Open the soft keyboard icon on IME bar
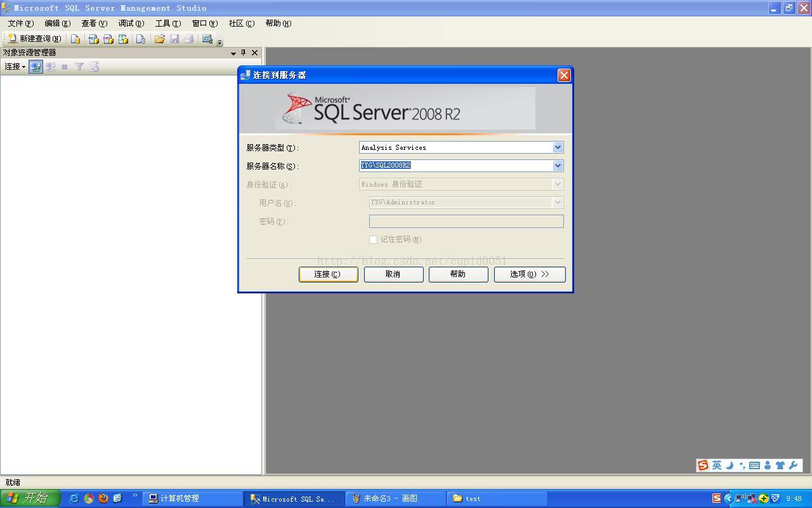812x508 pixels. click(754, 465)
